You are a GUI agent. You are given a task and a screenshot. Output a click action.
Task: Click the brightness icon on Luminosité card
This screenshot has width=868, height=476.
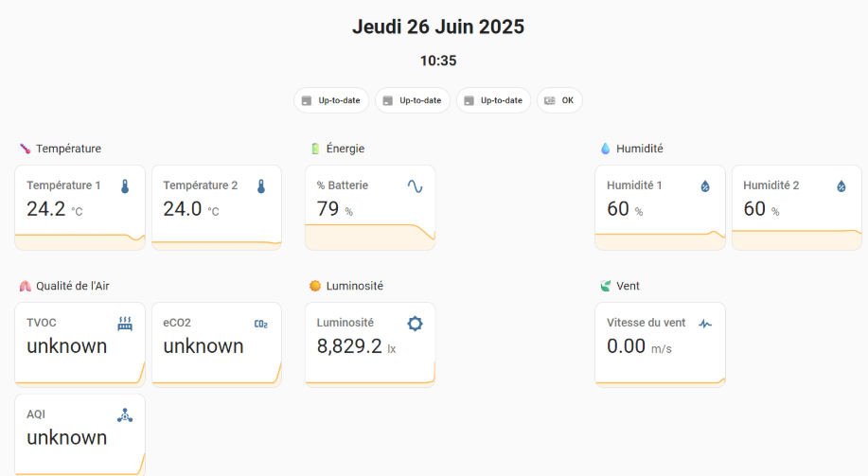click(416, 324)
